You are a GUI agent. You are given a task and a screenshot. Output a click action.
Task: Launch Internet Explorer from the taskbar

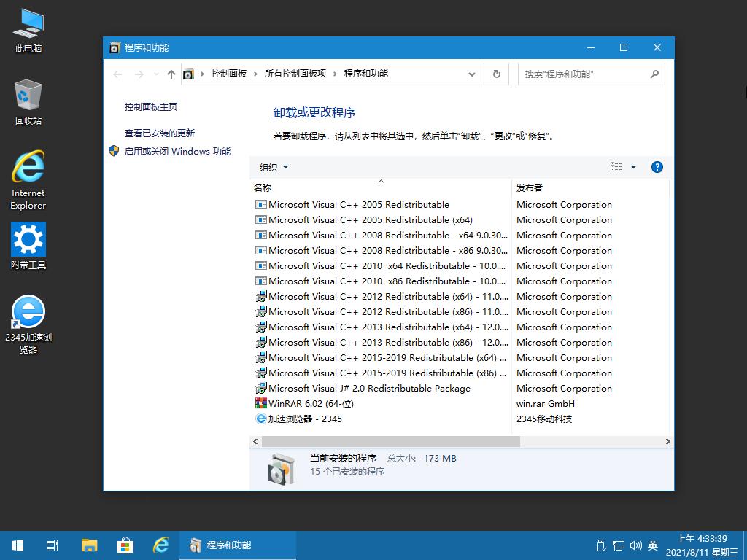pyautogui.click(x=161, y=545)
